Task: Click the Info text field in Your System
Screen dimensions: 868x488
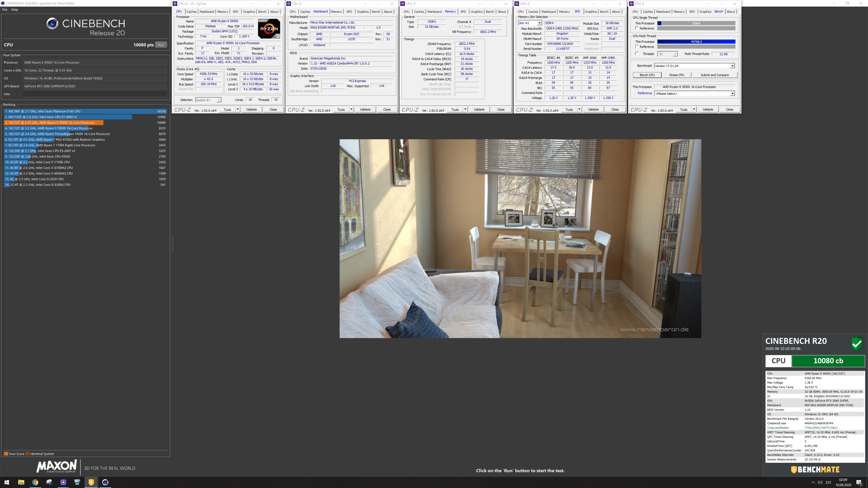Action: click(x=95, y=94)
